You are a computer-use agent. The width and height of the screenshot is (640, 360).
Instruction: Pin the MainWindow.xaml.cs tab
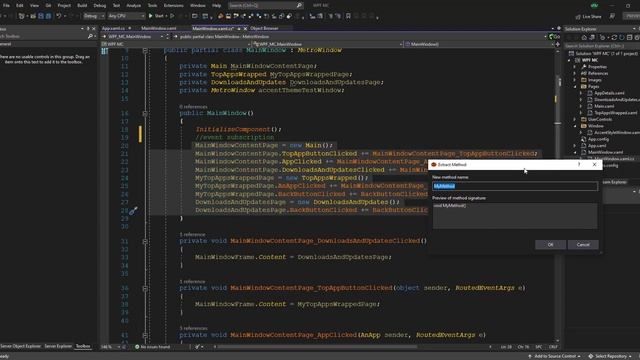pos(239,29)
